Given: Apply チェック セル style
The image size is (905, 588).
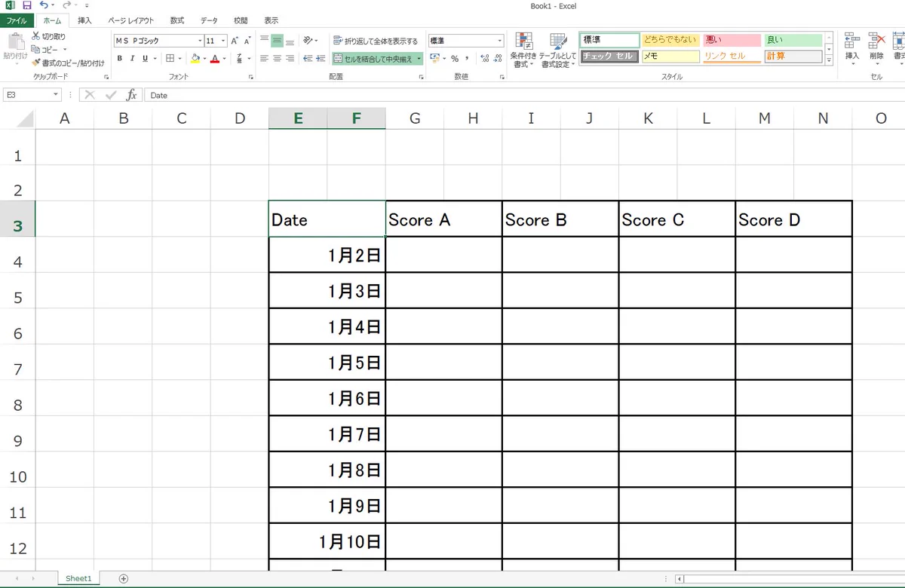Looking at the screenshot, I should click(609, 56).
